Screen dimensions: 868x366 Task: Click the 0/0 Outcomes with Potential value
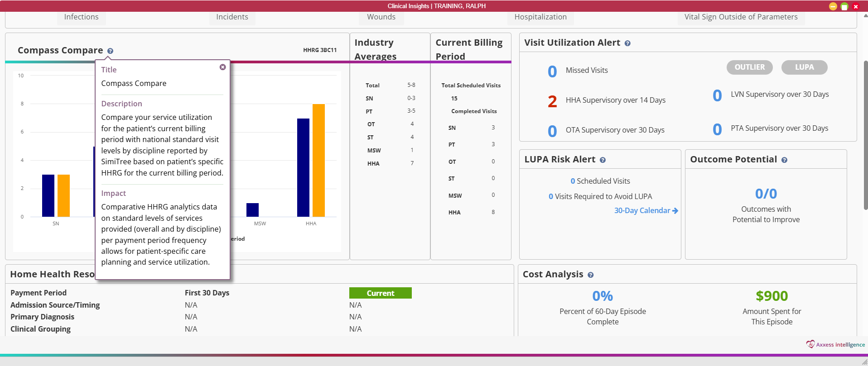tap(766, 194)
